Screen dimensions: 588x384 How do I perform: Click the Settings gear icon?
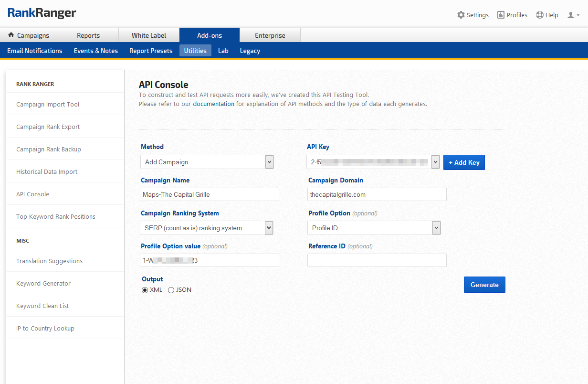(x=461, y=15)
